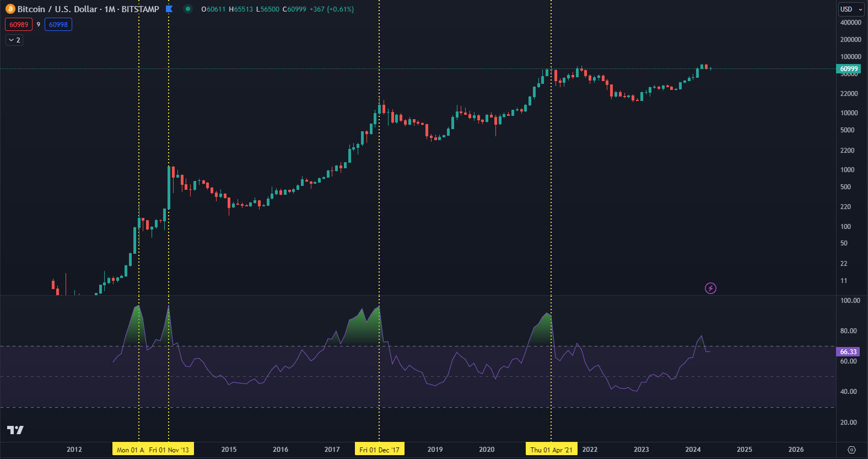Click the 100.00 level on RSI scale
Screen dimensions: 868x459
click(x=850, y=301)
